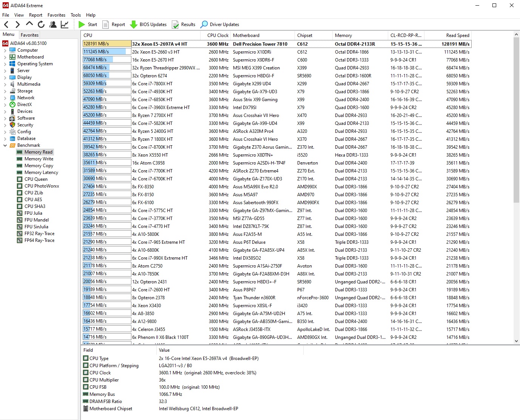Expand the Storage tree node
The image size is (520, 420).
pyautogui.click(x=5, y=91)
